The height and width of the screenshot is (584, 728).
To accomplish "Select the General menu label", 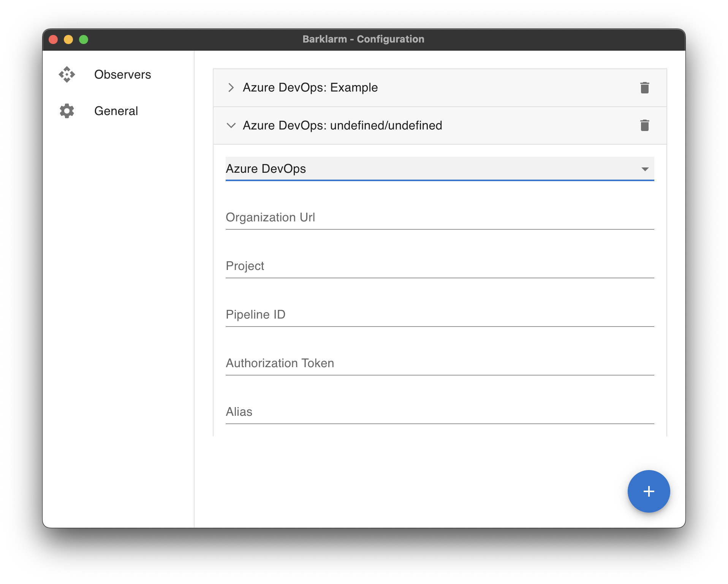I will pyautogui.click(x=116, y=111).
